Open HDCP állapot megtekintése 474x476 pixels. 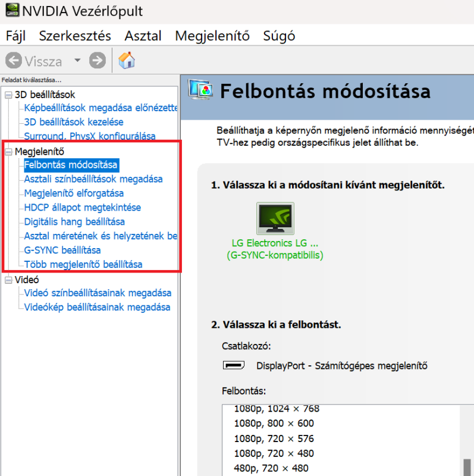pyautogui.click(x=83, y=208)
